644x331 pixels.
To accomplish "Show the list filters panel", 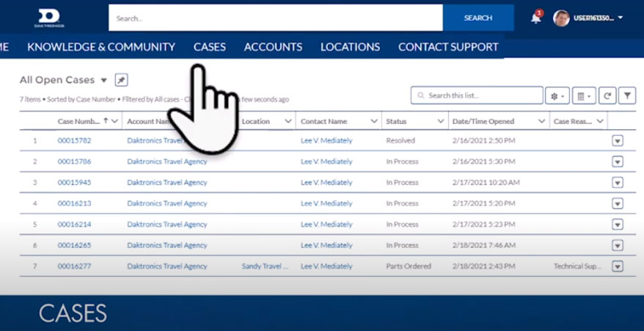I will tap(627, 96).
